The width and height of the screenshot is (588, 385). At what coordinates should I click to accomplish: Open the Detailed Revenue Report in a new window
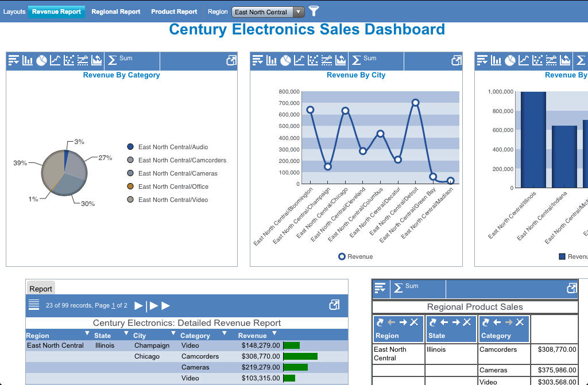pos(334,305)
